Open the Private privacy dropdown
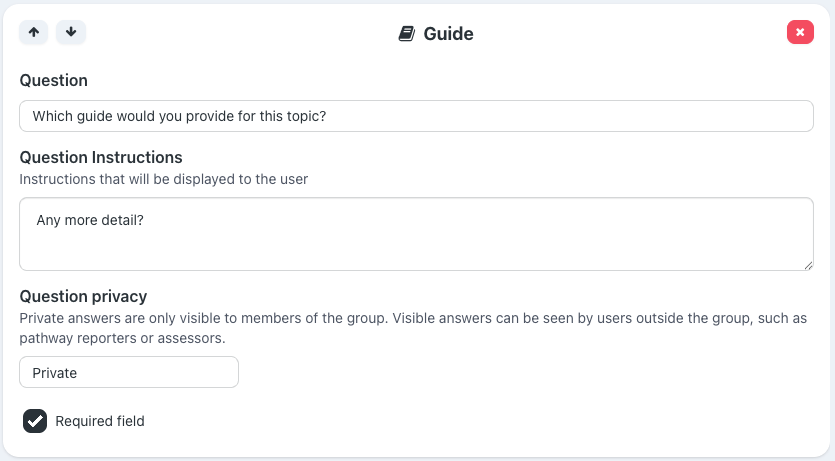Viewport: 835px width, 461px height. [x=129, y=372]
